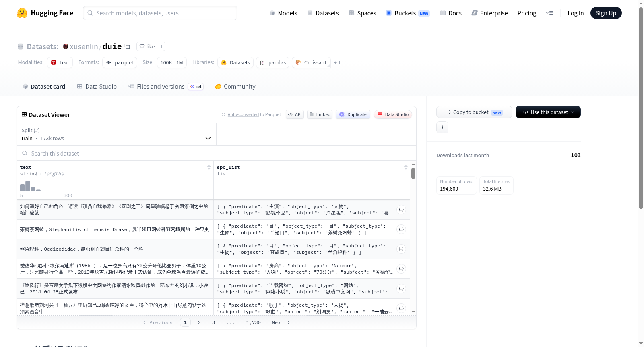The image size is (644, 347).
Task: Expand JSON for the 周星驰 row
Action: coord(401,210)
